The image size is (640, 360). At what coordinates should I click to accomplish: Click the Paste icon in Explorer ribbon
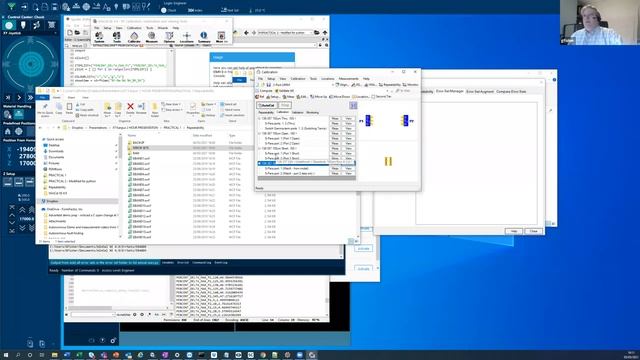[x=70, y=109]
